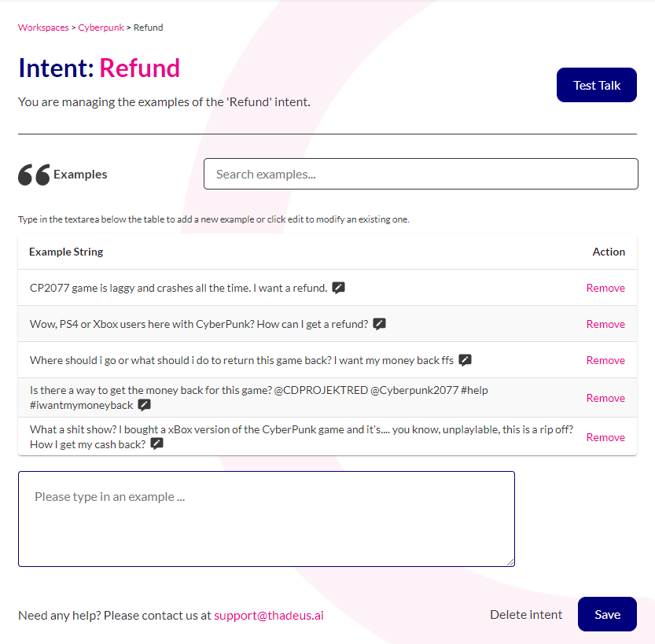Remove the 'What a shit show' example

click(x=605, y=437)
